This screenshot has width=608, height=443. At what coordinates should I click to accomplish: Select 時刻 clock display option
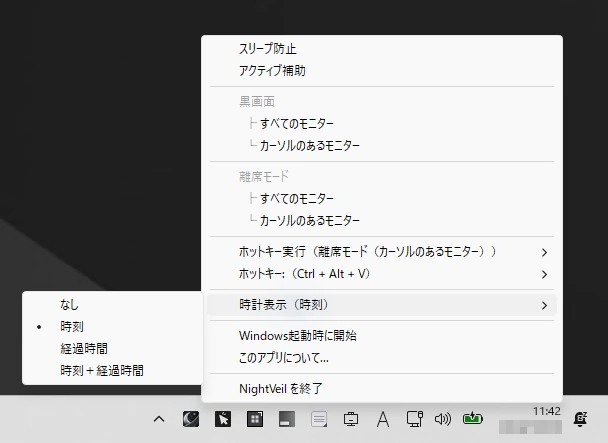(112, 327)
